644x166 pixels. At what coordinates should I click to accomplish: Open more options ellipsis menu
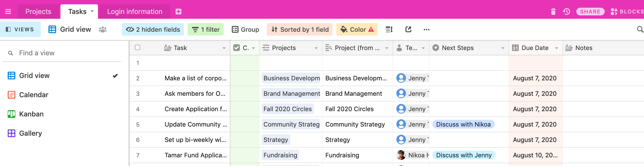pos(426,30)
